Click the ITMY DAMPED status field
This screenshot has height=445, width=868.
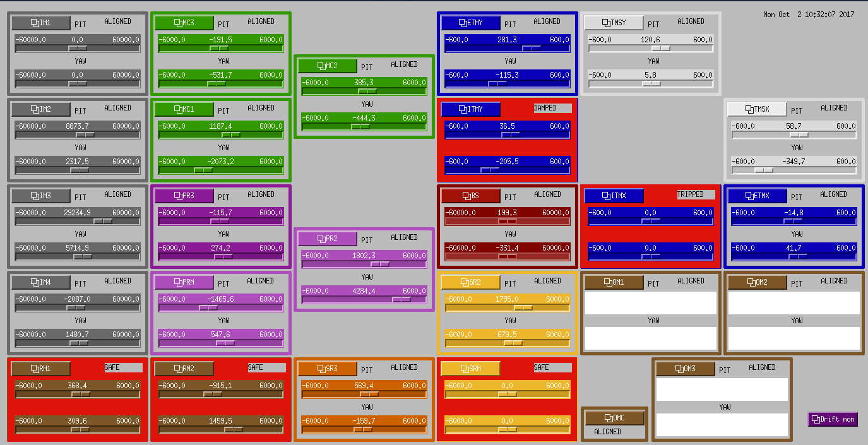tap(552, 108)
